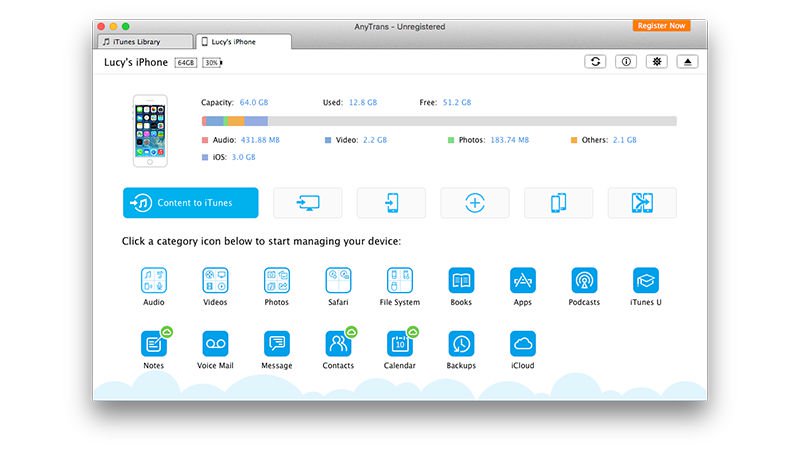
Task: Open the Contacts category
Action: [x=338, y=344]
